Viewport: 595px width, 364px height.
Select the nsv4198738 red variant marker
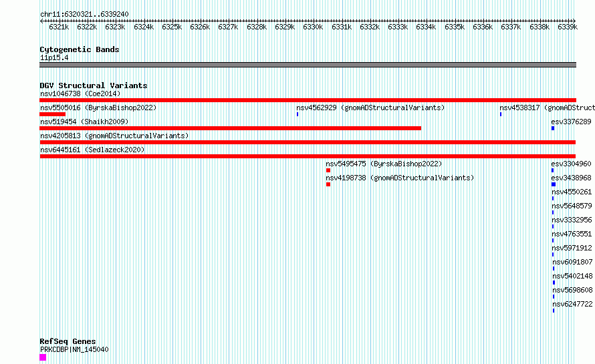(x=328, y=184)
